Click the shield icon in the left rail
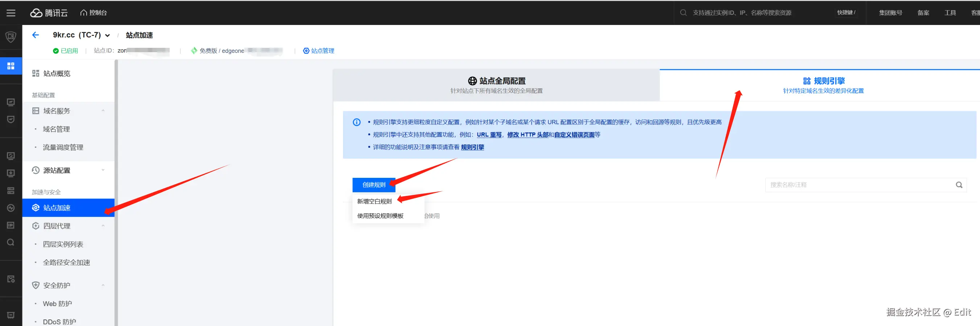Image resolution: width=980 pixels, height=326 pixels. 11,37
